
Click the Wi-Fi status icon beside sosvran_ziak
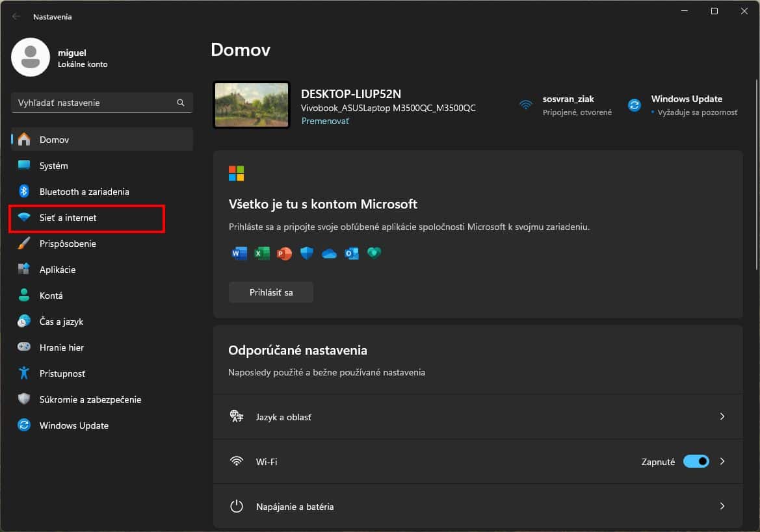[x=526, y=105]
